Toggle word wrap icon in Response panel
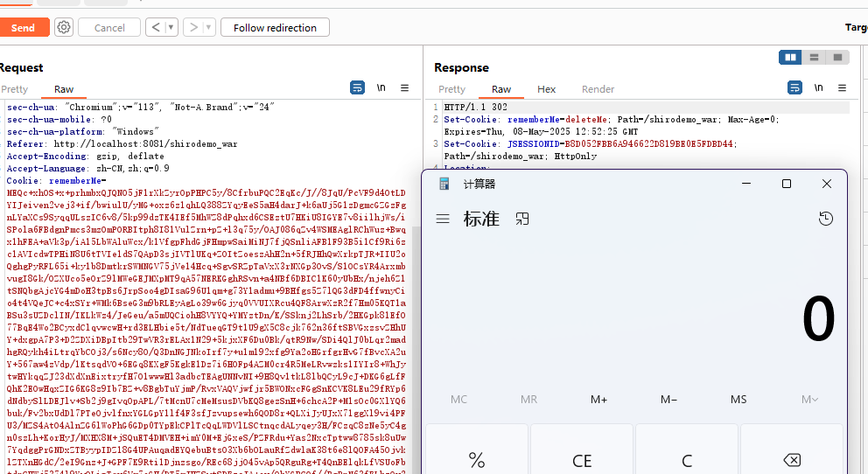The width and height of the screenshot is (868, 474). click(794, 87)
